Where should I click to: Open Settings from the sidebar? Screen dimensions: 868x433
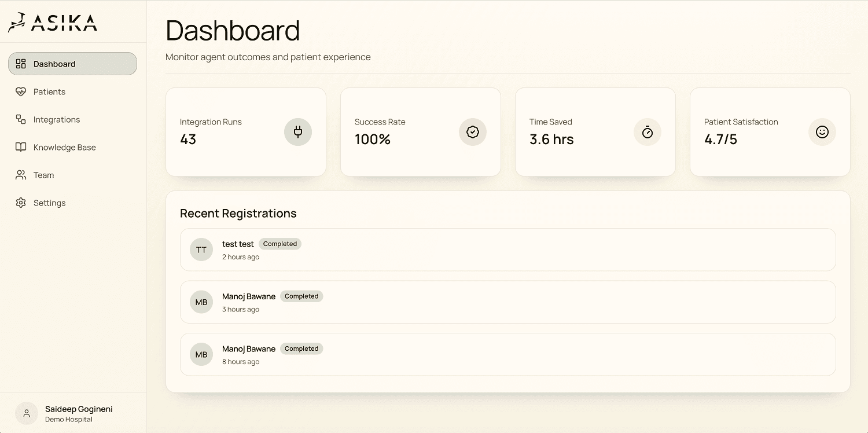coord(72,203)
